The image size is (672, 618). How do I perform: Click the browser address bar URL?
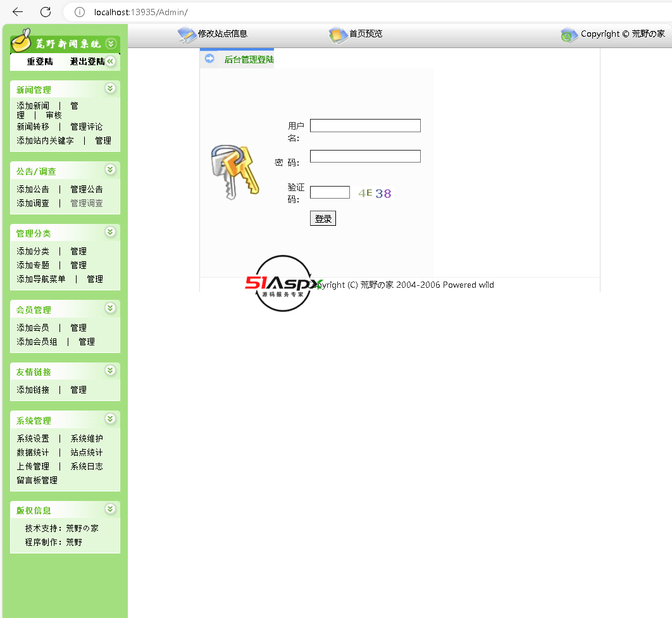[x=141, y=13]
